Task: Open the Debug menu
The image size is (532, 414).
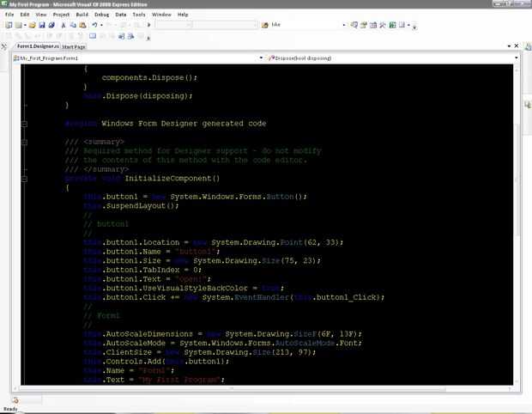Action: tap(102, 15)
